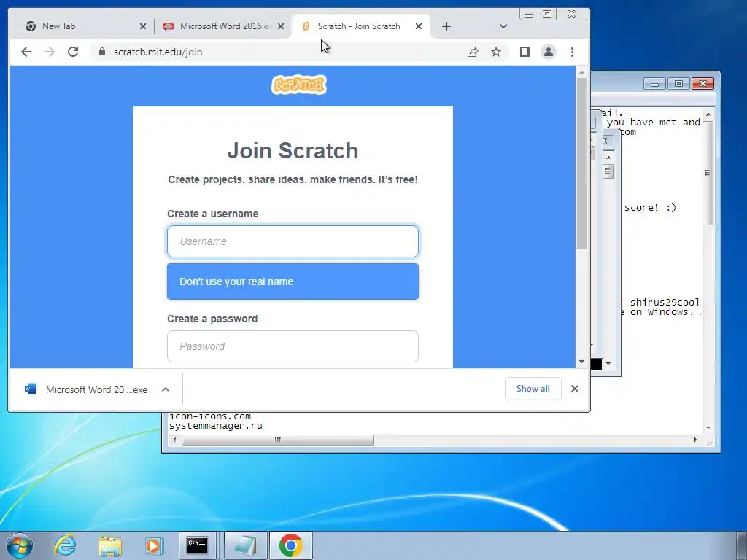Open the Chrome side panel icon
This screenshot has height=560, width=747.
[x=525, y=52]
